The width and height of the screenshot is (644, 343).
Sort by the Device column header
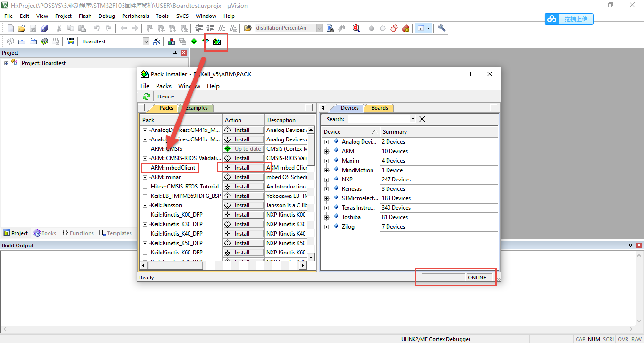tap(350, 132)
